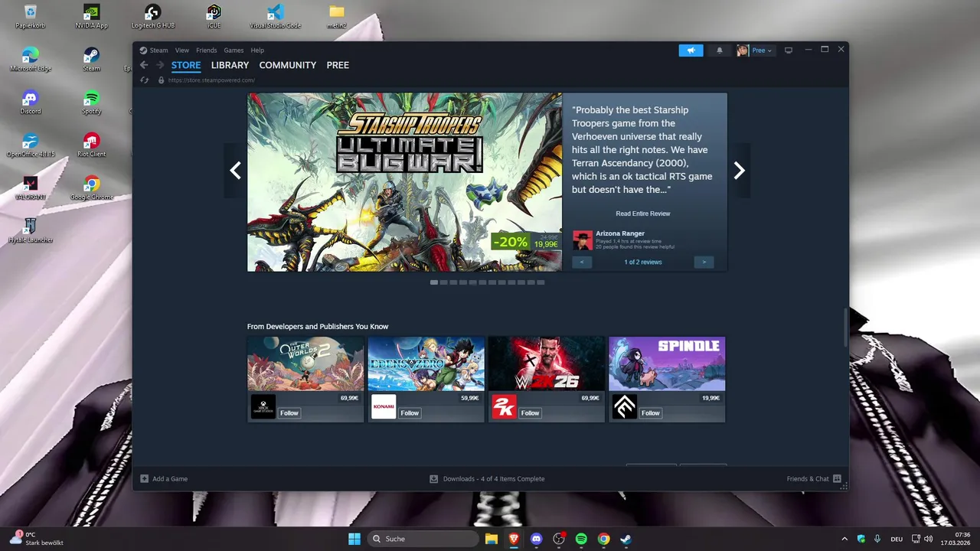This screenshot has width=980, height=551.
Task: Open the Friends & Chat panel
Action: point(814,479)
